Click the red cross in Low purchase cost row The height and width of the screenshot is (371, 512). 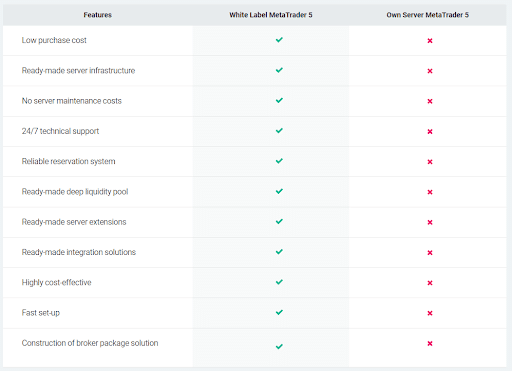[x=430, y=41]
